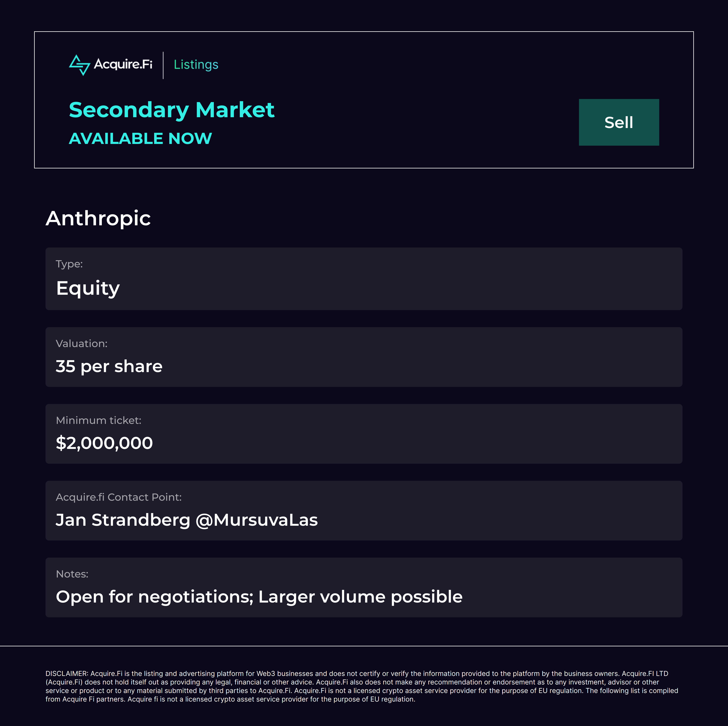Click the Acquire.Fi triangular logo icon
This screenshot has height=726, width=728.
click(79, 65)
